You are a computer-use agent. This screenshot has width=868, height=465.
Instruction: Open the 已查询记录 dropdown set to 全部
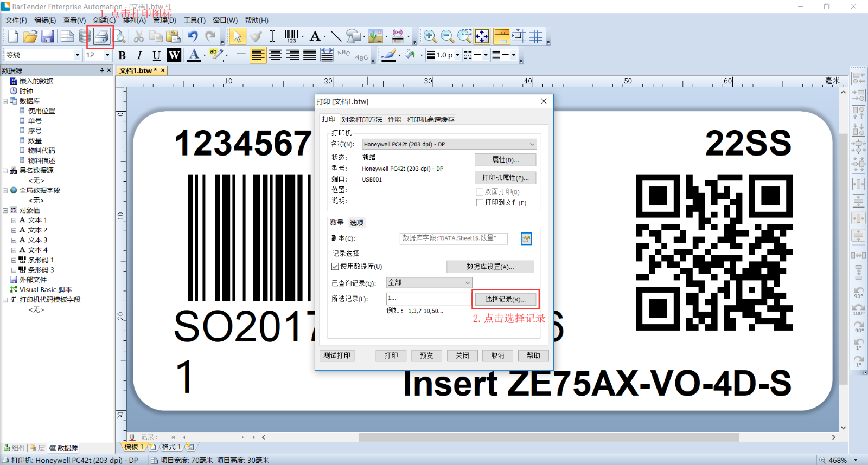[x=467, y=282]
